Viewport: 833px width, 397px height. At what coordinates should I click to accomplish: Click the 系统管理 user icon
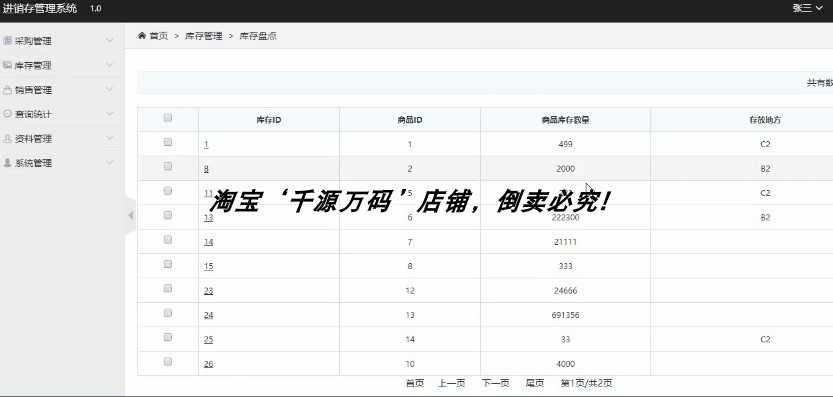click(x=7, y=163)
